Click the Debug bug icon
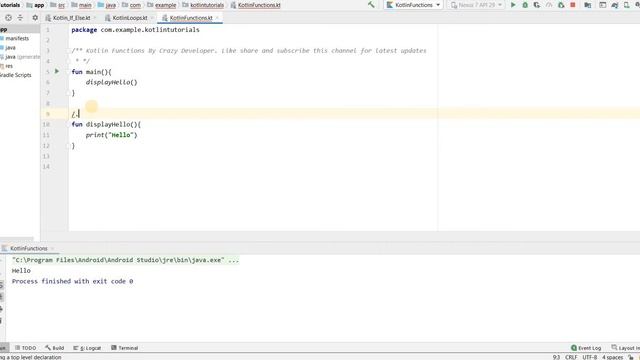This screenshot has width=640, height=360. point(525,5)
